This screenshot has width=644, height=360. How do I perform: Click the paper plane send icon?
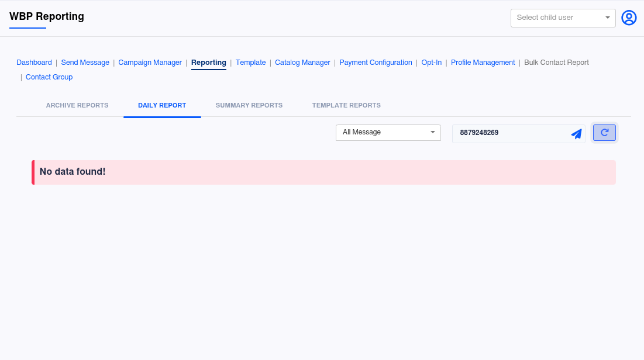pyautogui.click(x=576, y=134)
